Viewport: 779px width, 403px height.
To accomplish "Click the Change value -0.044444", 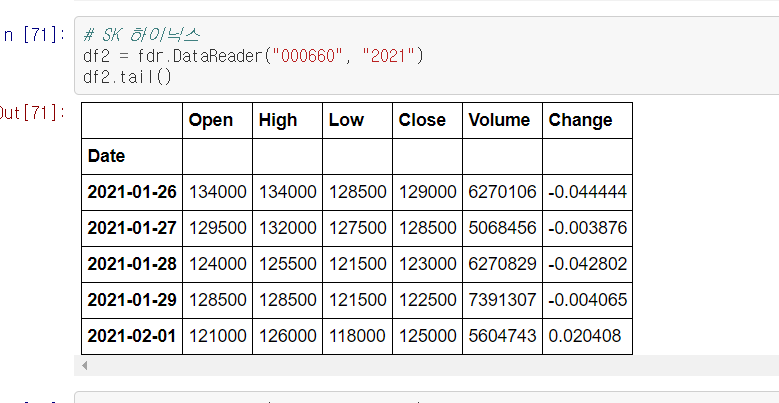I will coord(588,192).
